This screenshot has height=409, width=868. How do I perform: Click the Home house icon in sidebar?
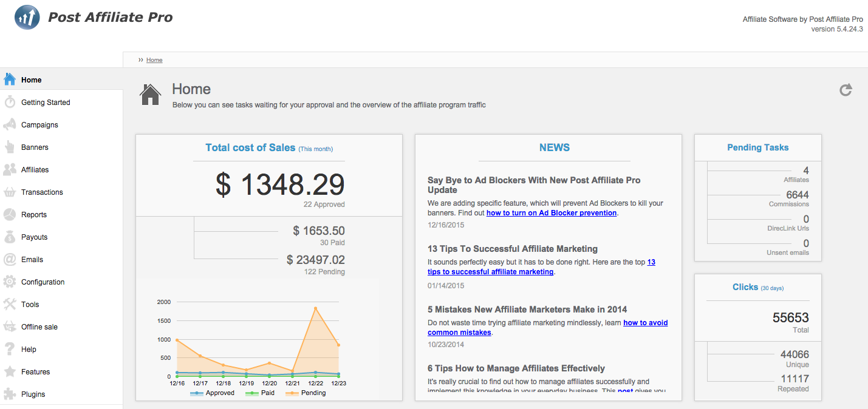click(x=10, y=79)
